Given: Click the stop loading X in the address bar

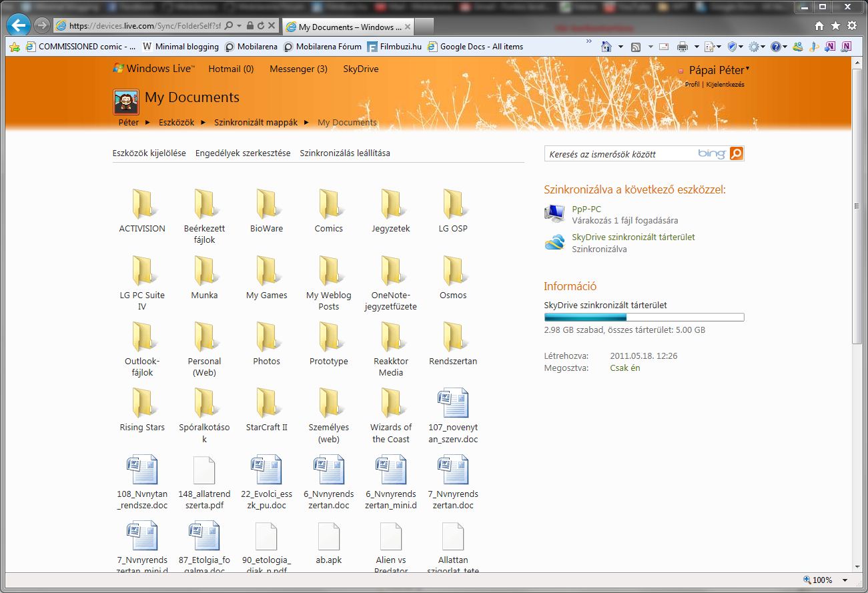Looking at the screenshot, I should click(x=272, y=26).
